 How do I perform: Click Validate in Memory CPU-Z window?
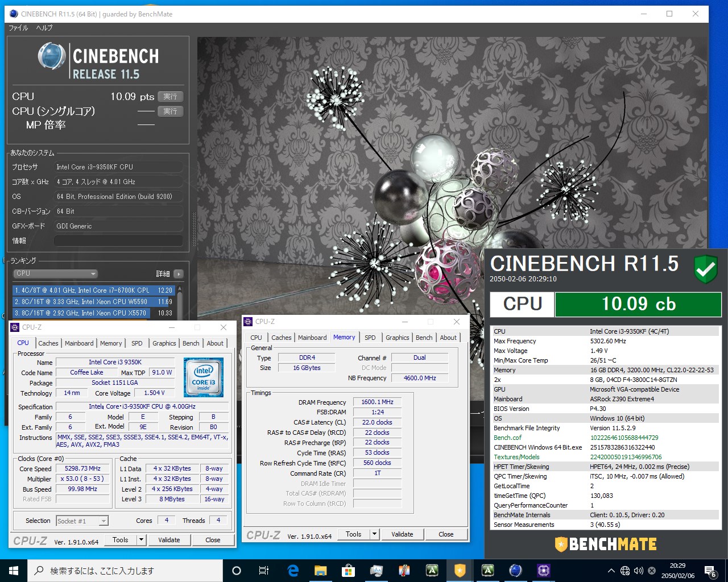click(402, 534)
